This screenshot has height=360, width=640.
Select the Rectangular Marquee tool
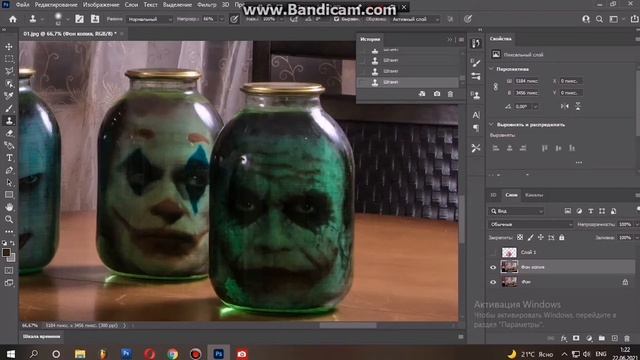click(x=9, y=59)
